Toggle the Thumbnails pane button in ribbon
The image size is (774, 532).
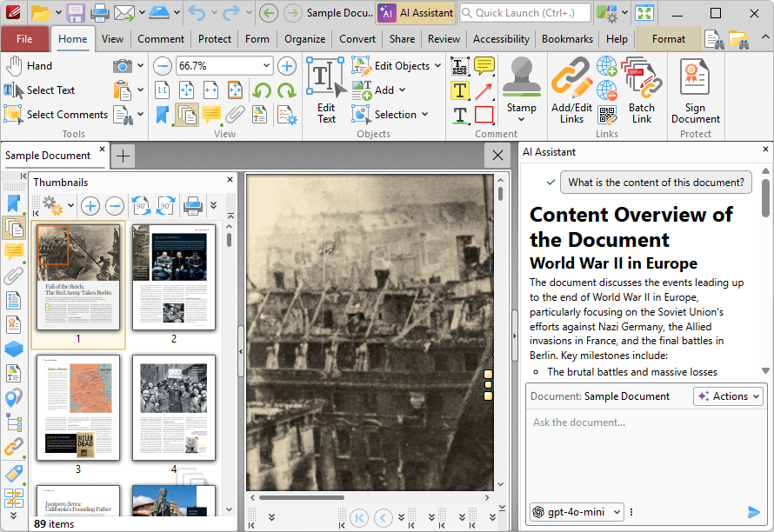pyautogui.click(x=187, y=115)
